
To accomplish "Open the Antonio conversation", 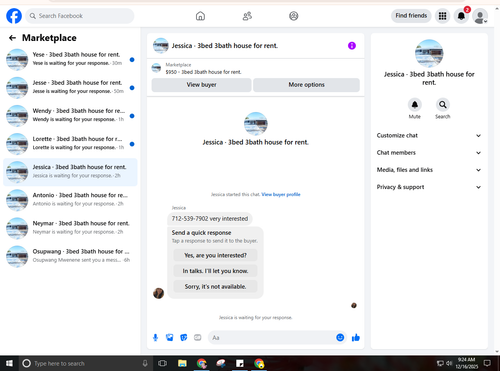I will tap(70, 200).
